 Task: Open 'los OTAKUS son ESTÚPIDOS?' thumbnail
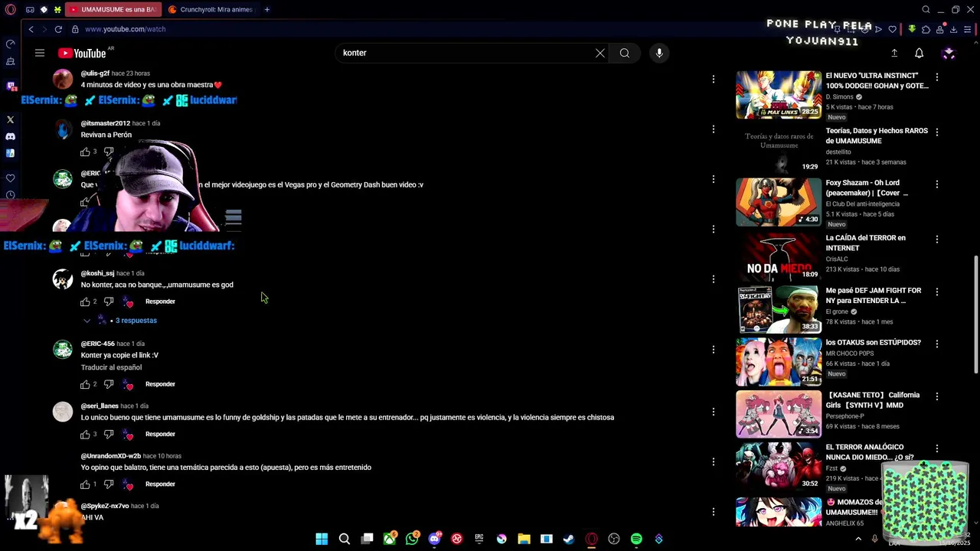point(779,361)
